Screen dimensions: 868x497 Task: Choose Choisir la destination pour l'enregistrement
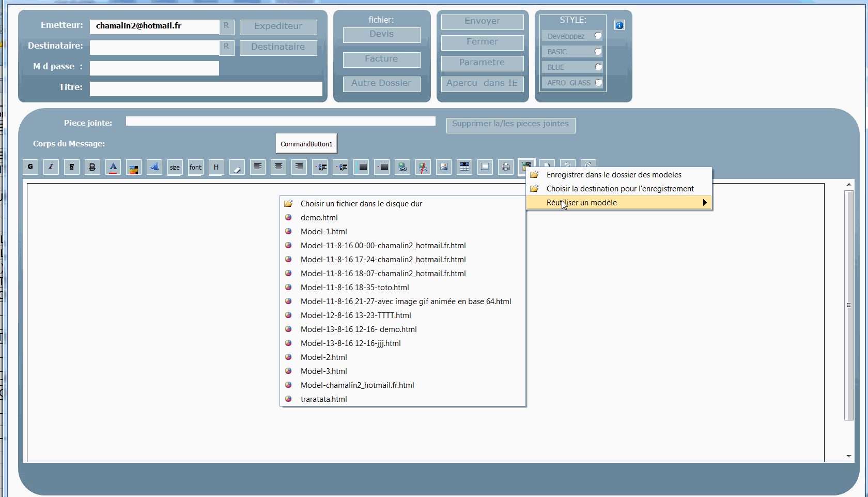(619, 189)
